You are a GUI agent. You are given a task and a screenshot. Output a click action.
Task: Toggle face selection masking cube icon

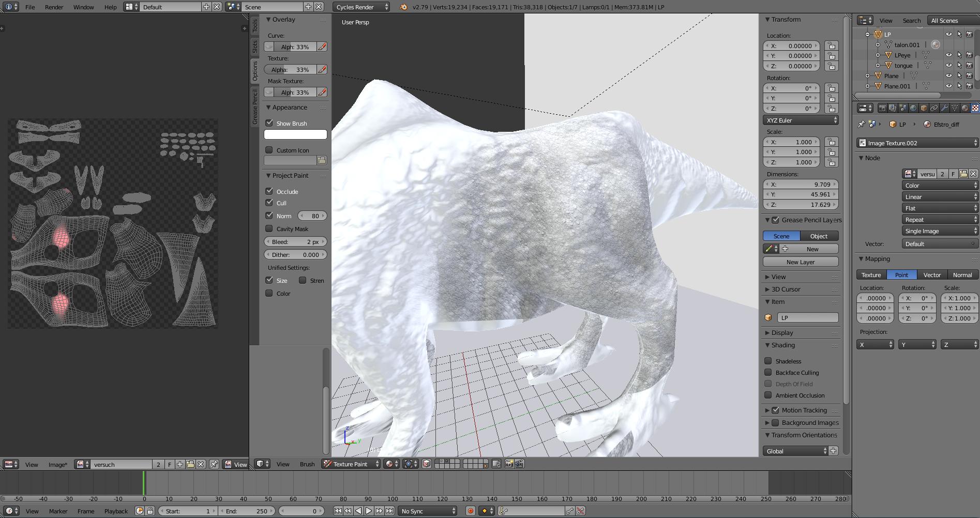point(427,464)
